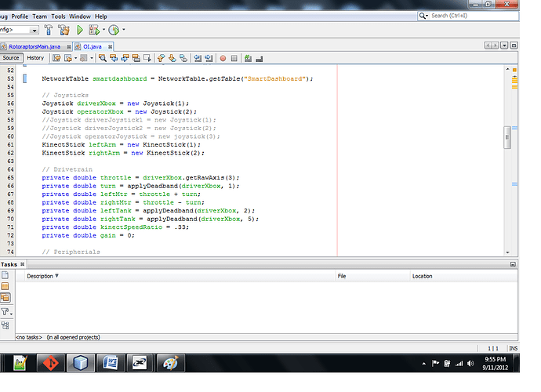Click the annotation glyph on line 53
The image size is (541, 392).
(24, 78)
